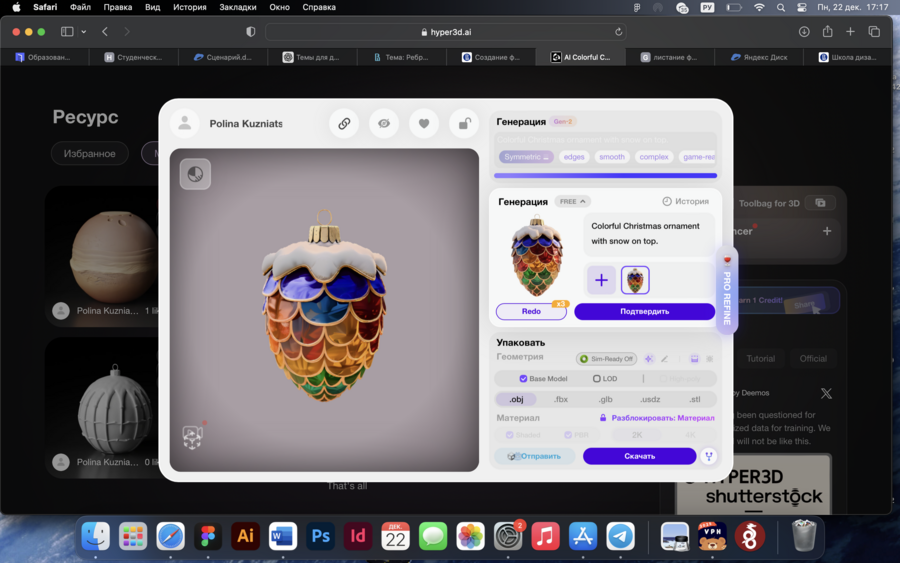This screenshot has height=563, width=900.
Task: Select the .fbx export format tab
Action: (561, 399)
